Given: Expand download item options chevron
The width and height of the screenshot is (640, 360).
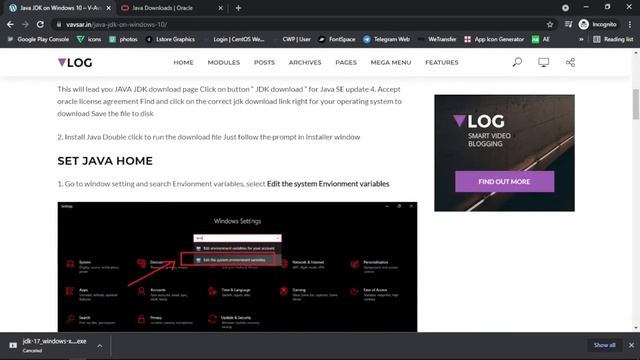Looking at the screenshot, I should coord(100,346).
